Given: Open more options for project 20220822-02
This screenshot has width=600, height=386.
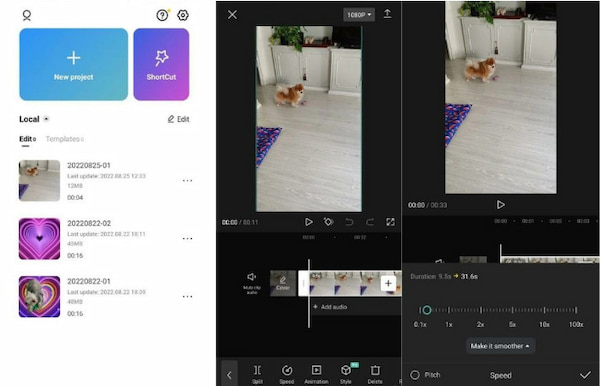Looking at the screenshot, I should [188, 239].
